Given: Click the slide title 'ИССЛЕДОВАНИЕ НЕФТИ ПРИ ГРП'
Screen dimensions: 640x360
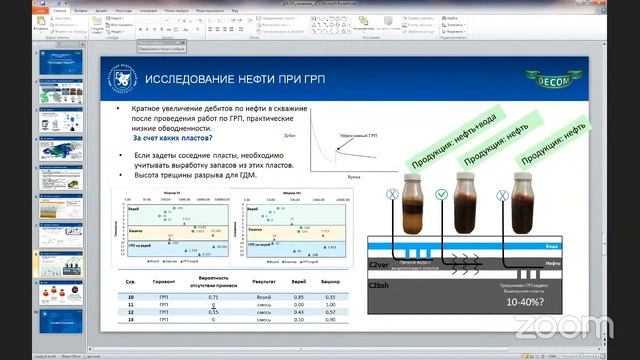Looking at the screenshot, I should (235, 79).
